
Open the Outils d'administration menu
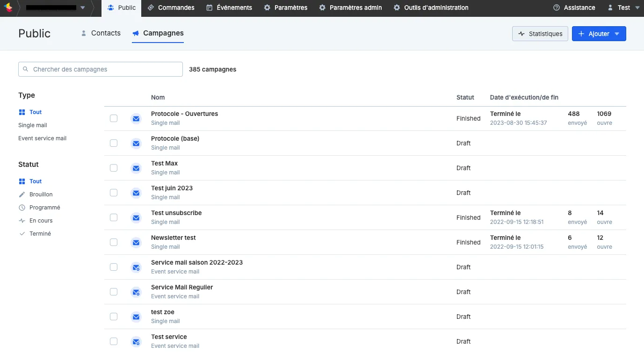[x=431, y=7]
